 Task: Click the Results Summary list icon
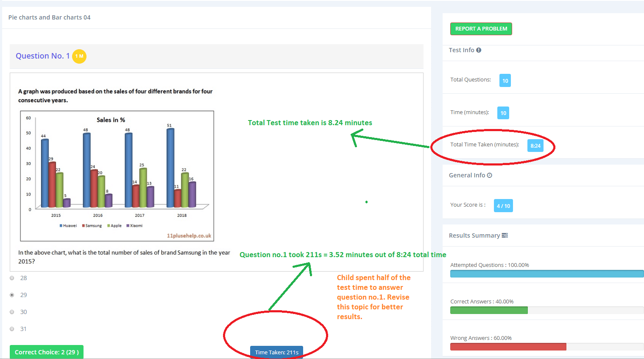[505, 236]
